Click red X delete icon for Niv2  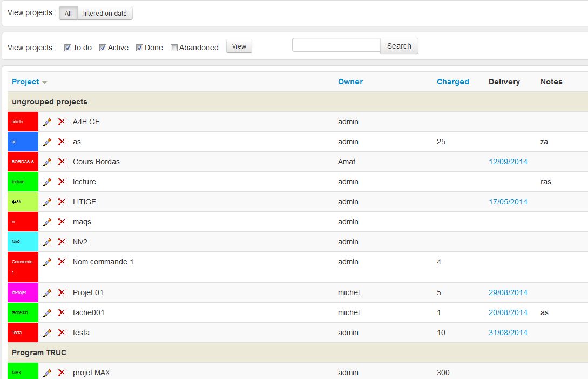(62, 242)
